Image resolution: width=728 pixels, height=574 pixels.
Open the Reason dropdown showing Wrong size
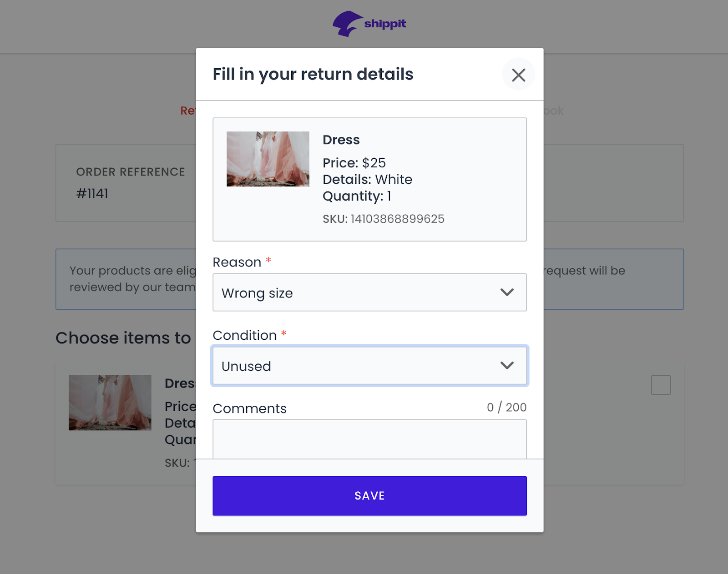pos(359,292)
